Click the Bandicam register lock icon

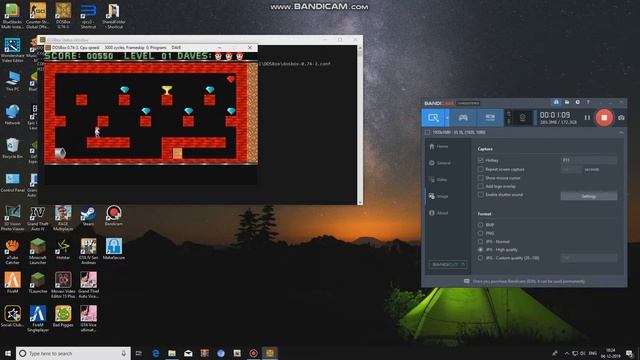[556, 102]
